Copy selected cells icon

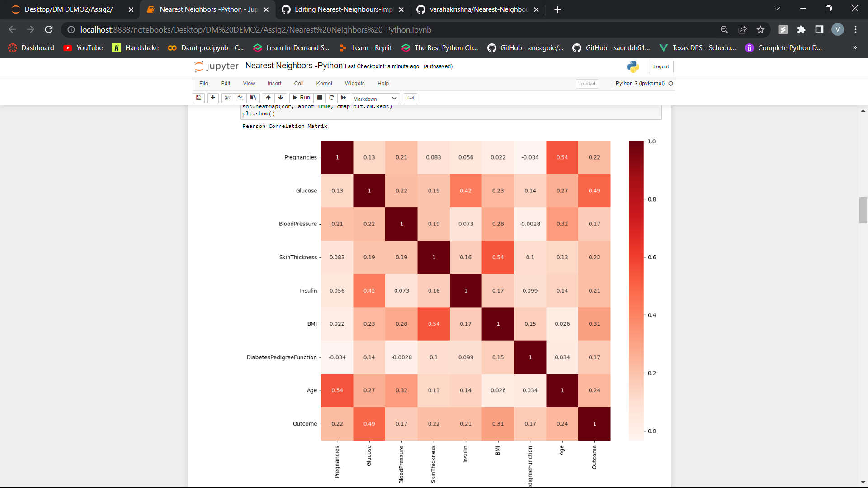(x=241, y=98)
